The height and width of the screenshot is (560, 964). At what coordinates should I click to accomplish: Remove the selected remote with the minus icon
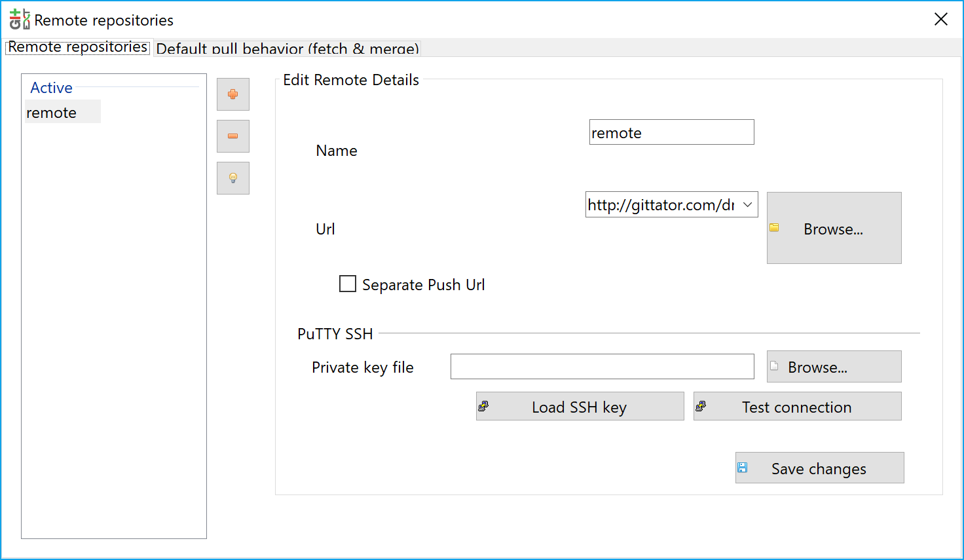pos(232,136)
